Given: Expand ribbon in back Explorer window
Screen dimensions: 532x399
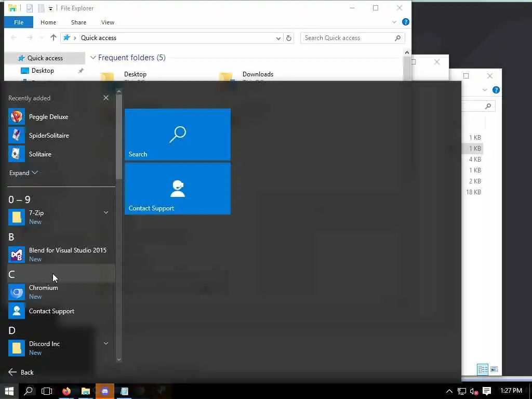Looking at the screenshot, I should pyautogui.click(x=485, y=90).
